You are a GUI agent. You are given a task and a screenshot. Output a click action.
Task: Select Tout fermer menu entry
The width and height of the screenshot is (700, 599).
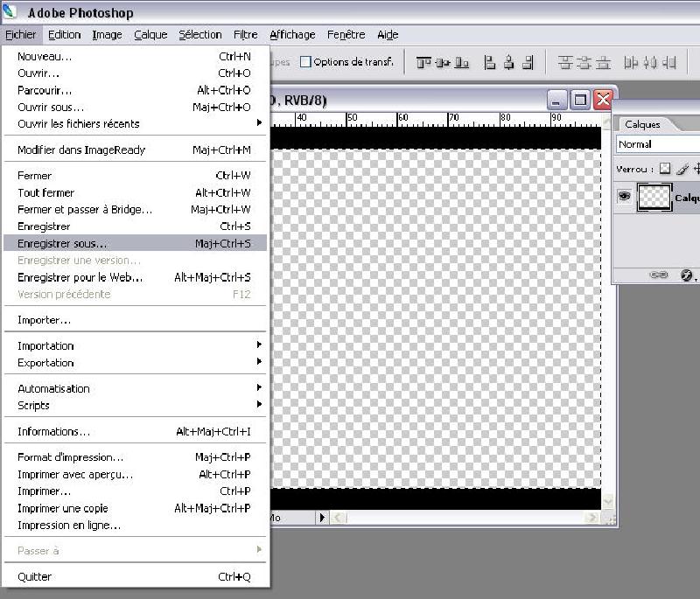click(x=135, y=192)
